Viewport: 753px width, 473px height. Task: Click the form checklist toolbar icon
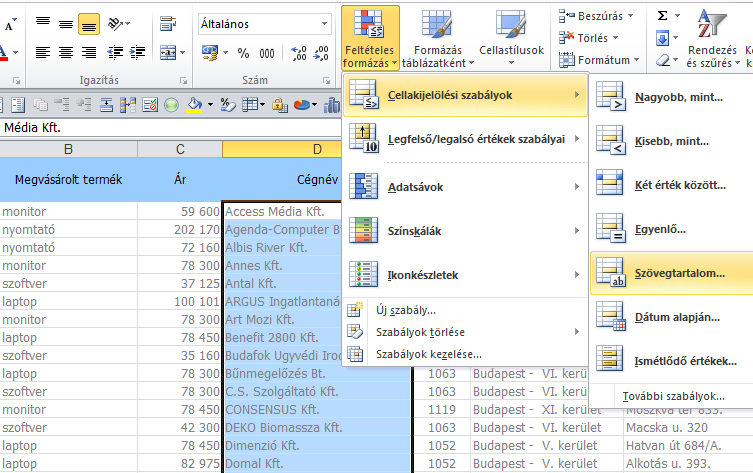tap(150, 105)
